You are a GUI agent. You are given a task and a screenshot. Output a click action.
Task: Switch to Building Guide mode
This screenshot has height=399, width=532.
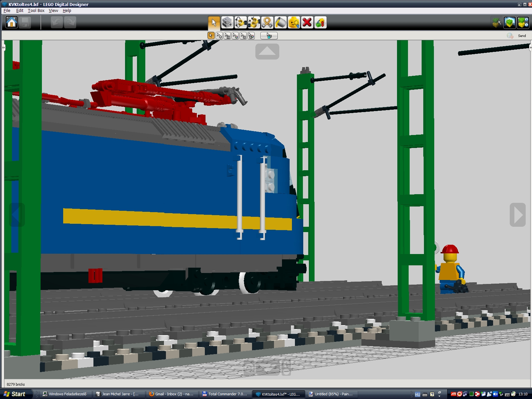[x=523, y=23]
